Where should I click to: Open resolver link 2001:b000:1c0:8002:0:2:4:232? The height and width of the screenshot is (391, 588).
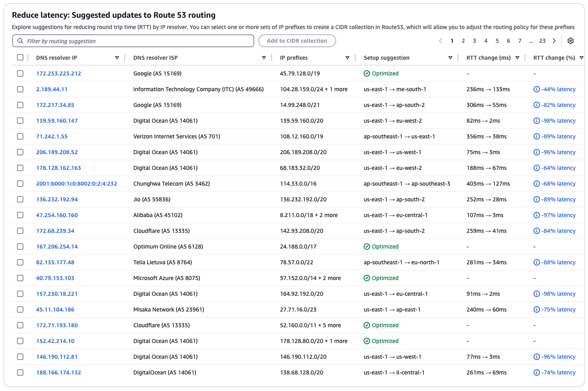(x=77, y=184)
